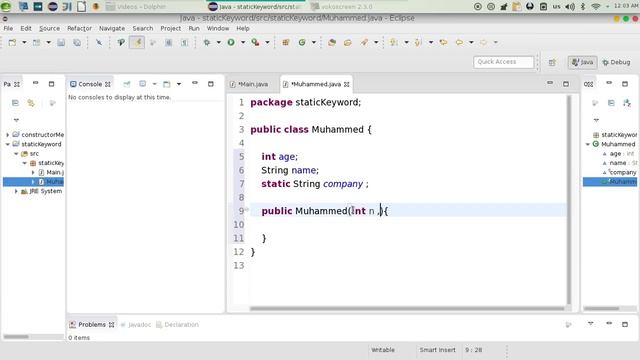Open the Run configurations dropdown arrow
The height and width of the screenshot is (360, 640).
[x=243, y=42]
